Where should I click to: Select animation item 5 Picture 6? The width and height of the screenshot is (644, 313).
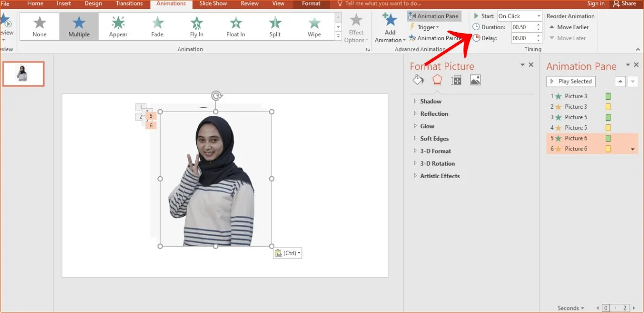592,138
